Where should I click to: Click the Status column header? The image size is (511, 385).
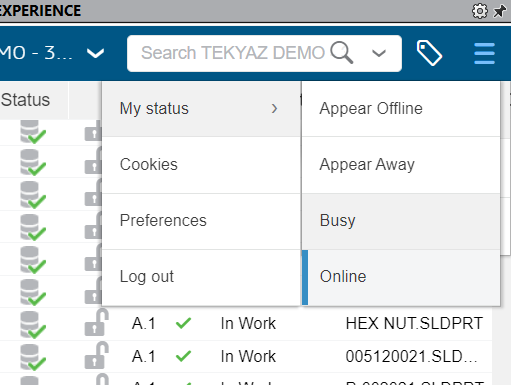[x=25, y=100]
